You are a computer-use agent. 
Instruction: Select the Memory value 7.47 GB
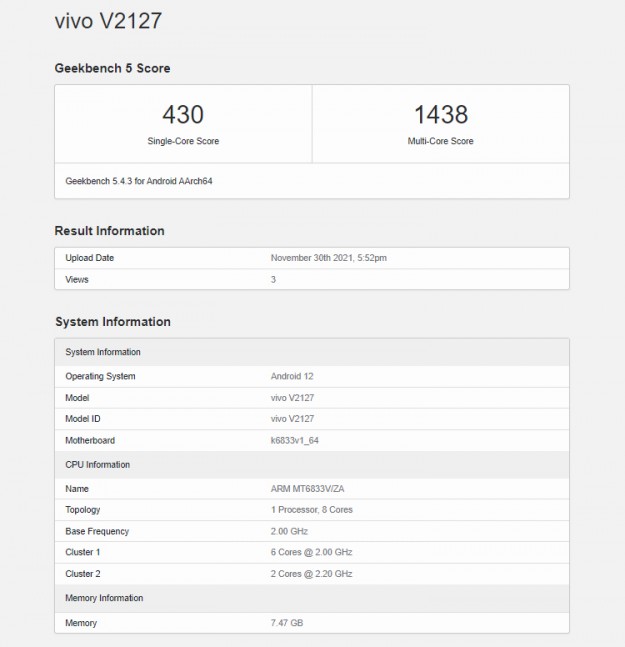click(288, 623)
